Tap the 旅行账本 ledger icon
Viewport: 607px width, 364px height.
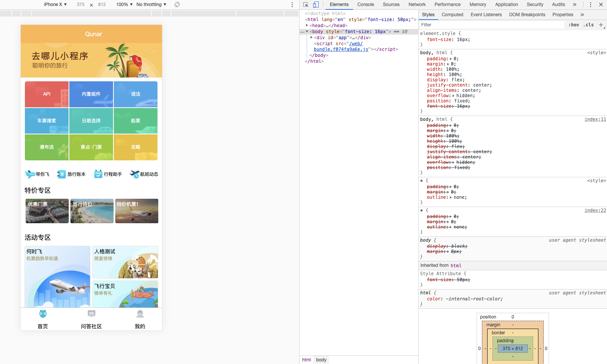(61, 174)
